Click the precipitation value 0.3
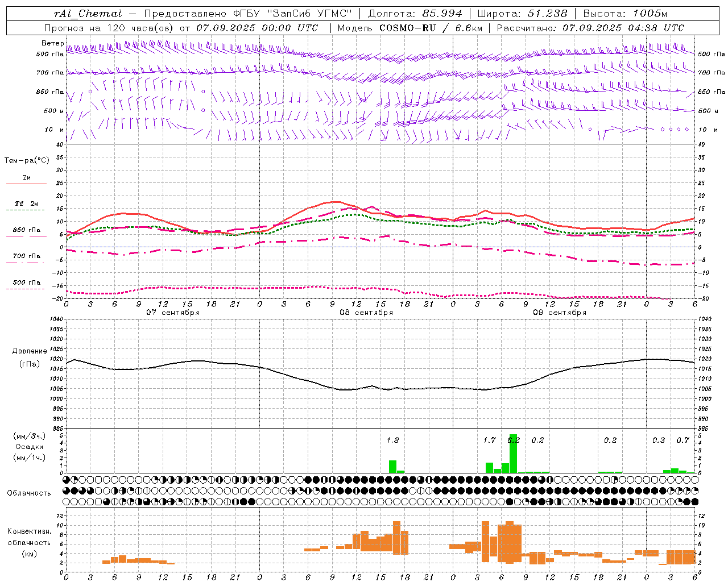Image resolution: width=728 pixels, height=582 pixels. point(659,440)
